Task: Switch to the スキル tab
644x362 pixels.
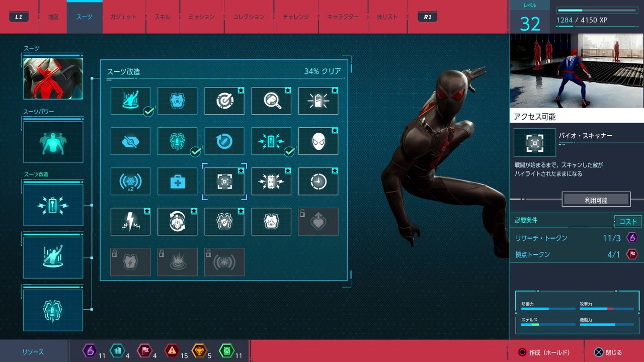Action: 162,17
